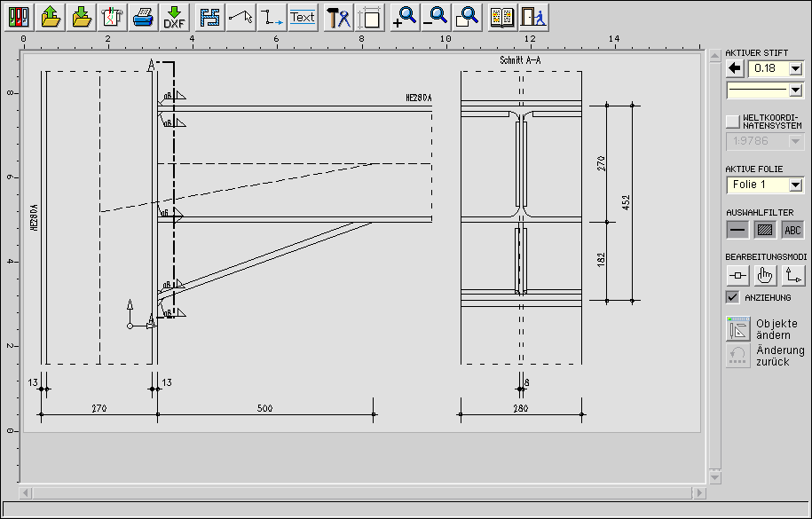This screenshot has width=812, height=519.
Task: Open the Folie 1 layer dropdown
Action: click(795, 185)
